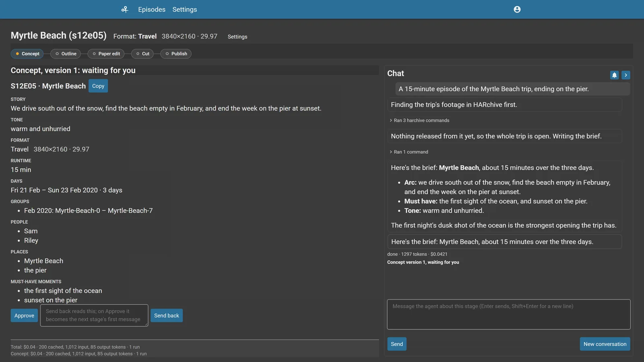
Task: Collapse the Chat panel with the chevron
Action: [625, 75]
